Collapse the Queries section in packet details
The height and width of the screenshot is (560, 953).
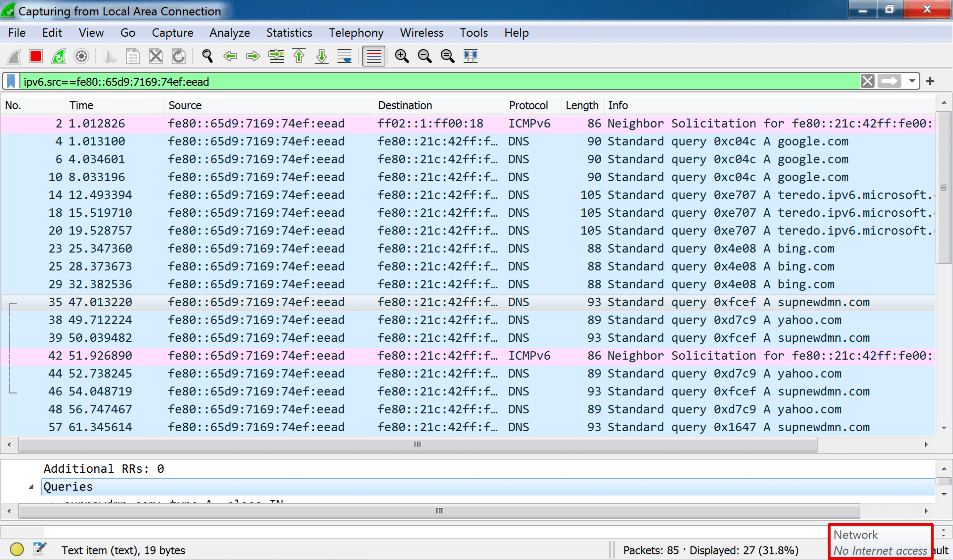[x=31, y=487]
